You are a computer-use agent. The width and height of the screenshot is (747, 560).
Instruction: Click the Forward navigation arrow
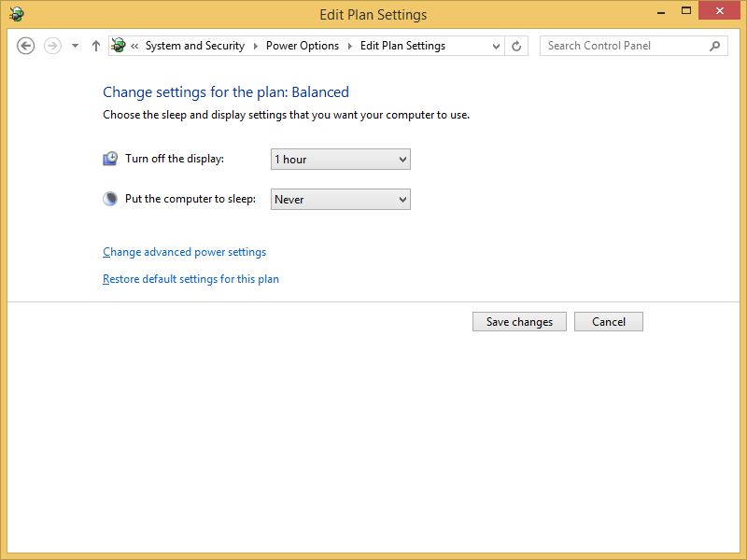[52, 46]
